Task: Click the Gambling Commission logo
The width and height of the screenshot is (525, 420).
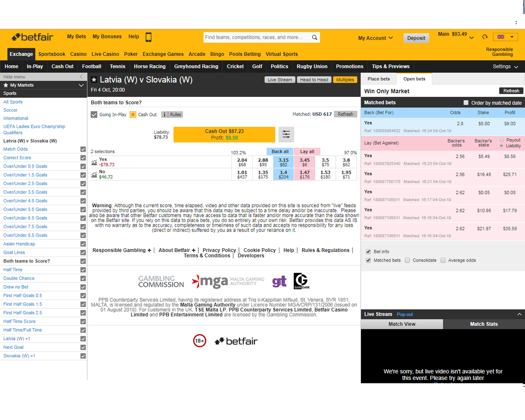Action: [161, 282]
